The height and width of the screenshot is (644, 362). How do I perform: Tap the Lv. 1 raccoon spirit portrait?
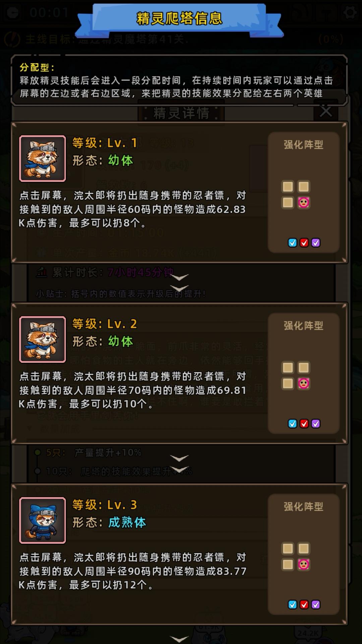tap(43, 158)
